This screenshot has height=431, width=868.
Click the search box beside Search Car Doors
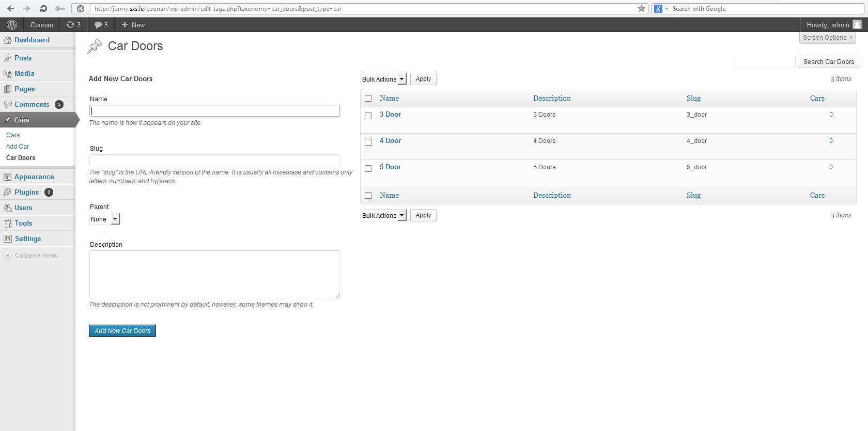click(x=764, y=62)
